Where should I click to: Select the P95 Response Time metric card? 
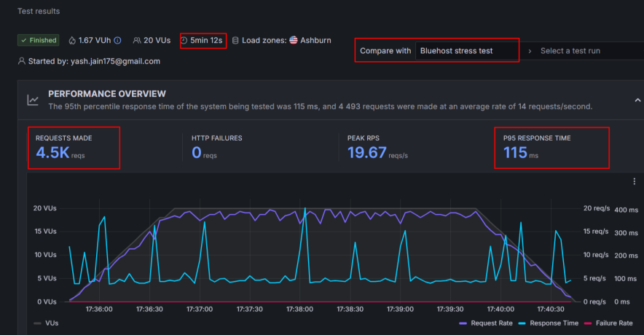coord(551,147)
